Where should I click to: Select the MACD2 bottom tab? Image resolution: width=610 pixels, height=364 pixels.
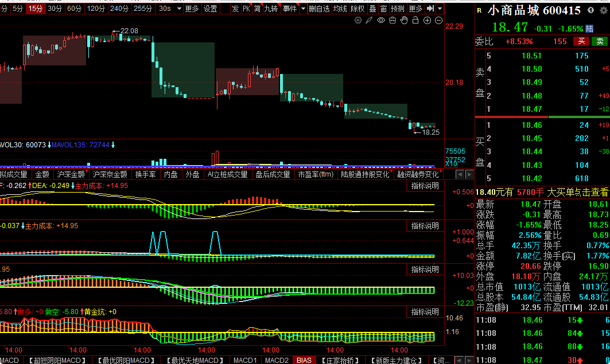(x=277, y=360)
